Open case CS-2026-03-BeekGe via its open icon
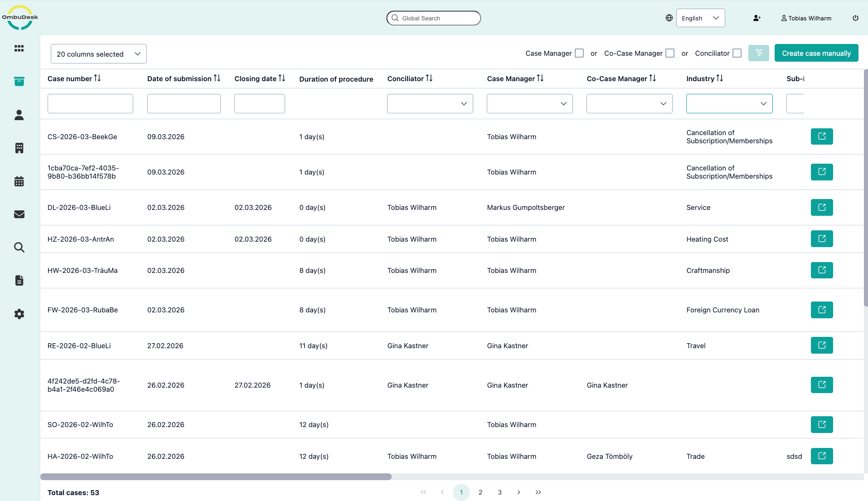The width and height of the screenshot is (868, 501). (821, 136)
